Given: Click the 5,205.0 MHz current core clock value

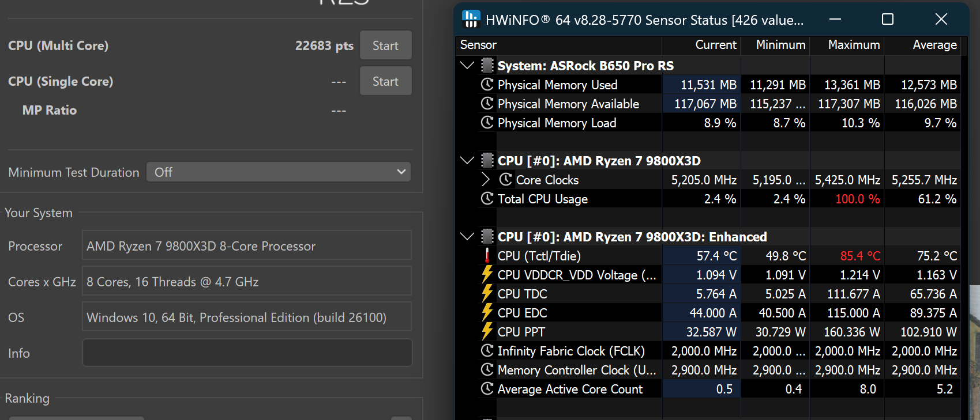Looking at the screenshot, I should [x=704, y=180].
